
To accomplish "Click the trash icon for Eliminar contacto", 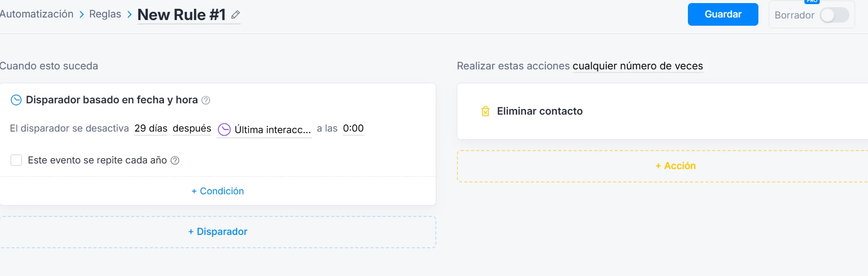I will click(x=485, y=111).
